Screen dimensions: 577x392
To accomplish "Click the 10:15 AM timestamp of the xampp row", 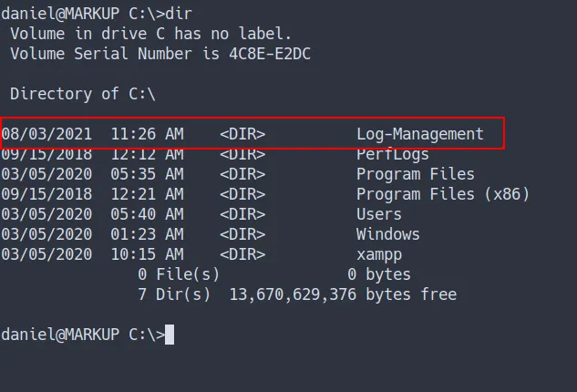I will point(147,254).
